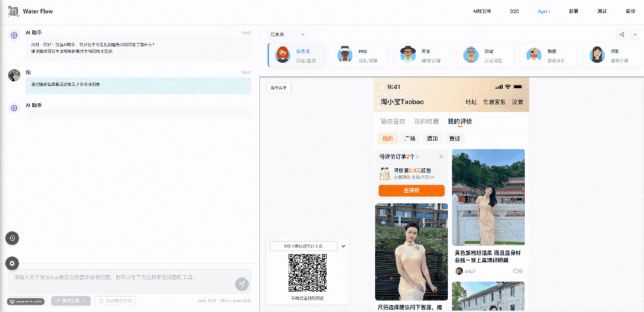
Task: Click the user avatar beside 你
Action: [14, 75]
